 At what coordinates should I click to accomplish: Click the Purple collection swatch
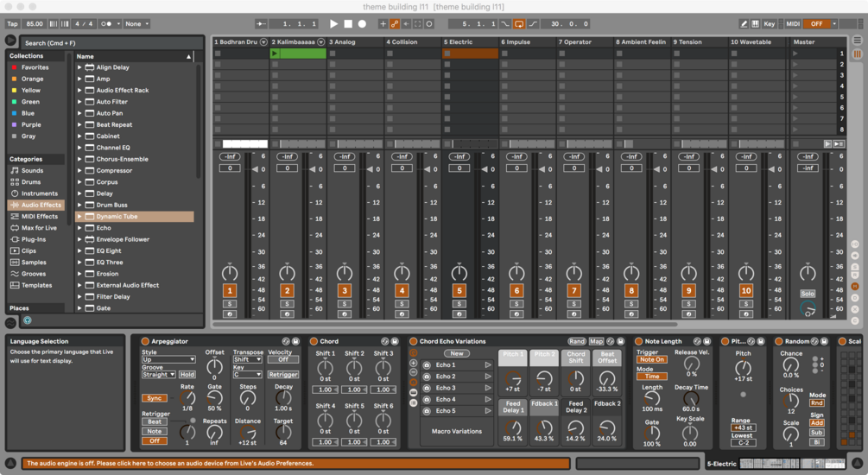coord(15,124)
